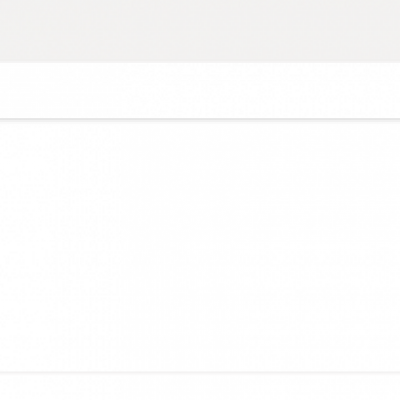Image resolution: width=400 pixels, height=400 pixels.
Task: Click the large blank white content panel
Action: (x=200, y=246)
